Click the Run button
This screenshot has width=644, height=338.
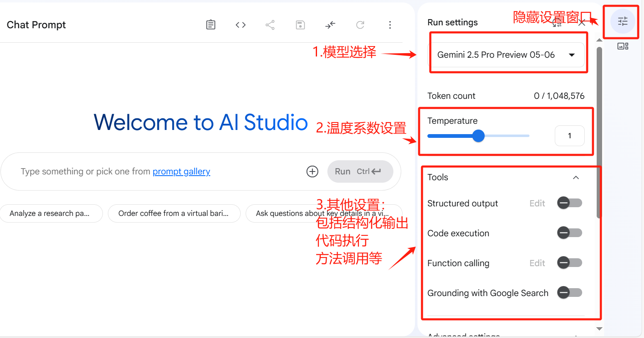(x=360, y=171)
